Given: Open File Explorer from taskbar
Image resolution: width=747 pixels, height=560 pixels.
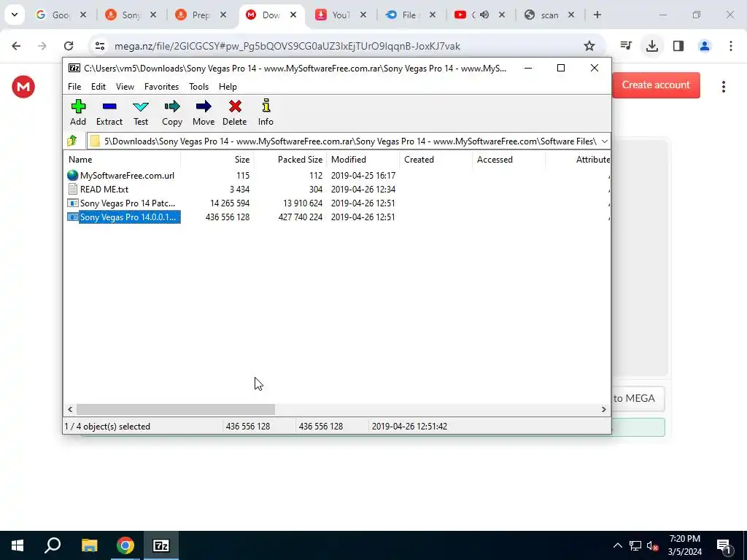Looking at the screenshot, I should 89,545.
